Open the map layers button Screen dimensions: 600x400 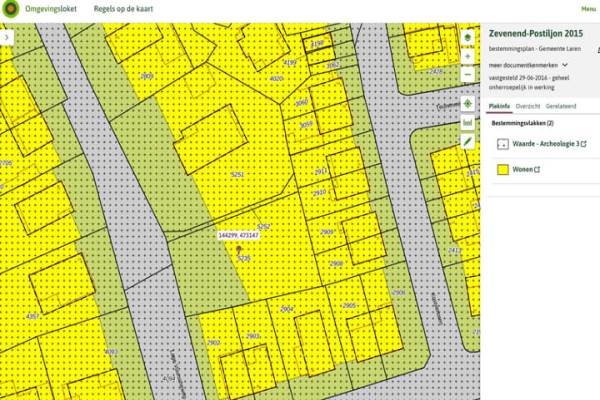[467, 39]
